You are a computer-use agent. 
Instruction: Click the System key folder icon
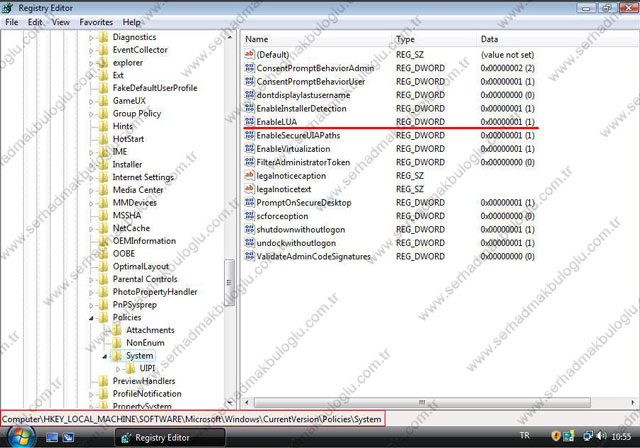tap(117, 356)
